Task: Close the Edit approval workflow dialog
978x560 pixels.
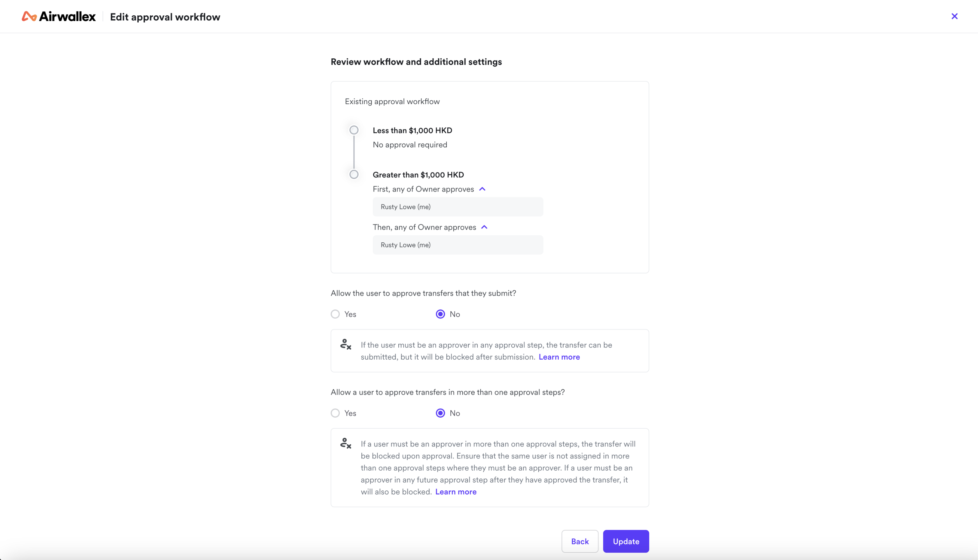Action: point(954,16)
